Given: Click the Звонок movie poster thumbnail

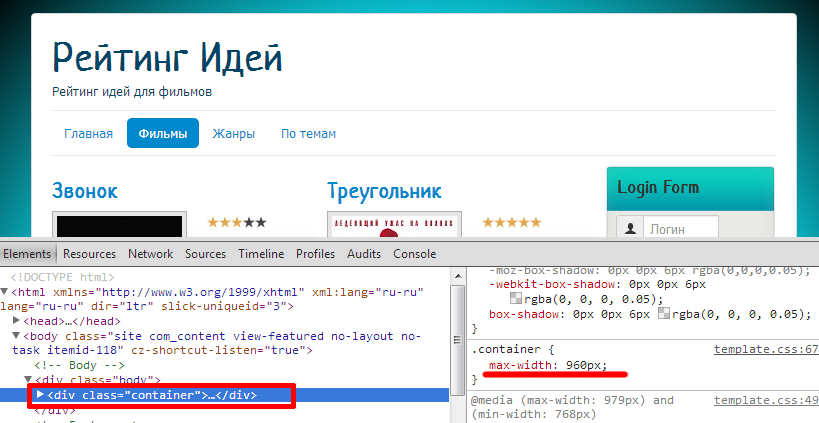Looking at the screenshot, I should click(x=119, y=225).
